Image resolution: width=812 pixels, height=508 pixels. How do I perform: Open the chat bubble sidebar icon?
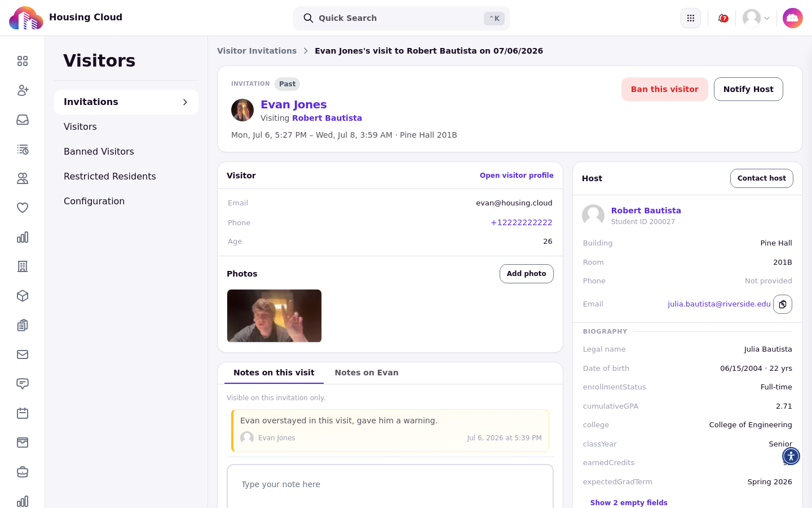point(23,384)
